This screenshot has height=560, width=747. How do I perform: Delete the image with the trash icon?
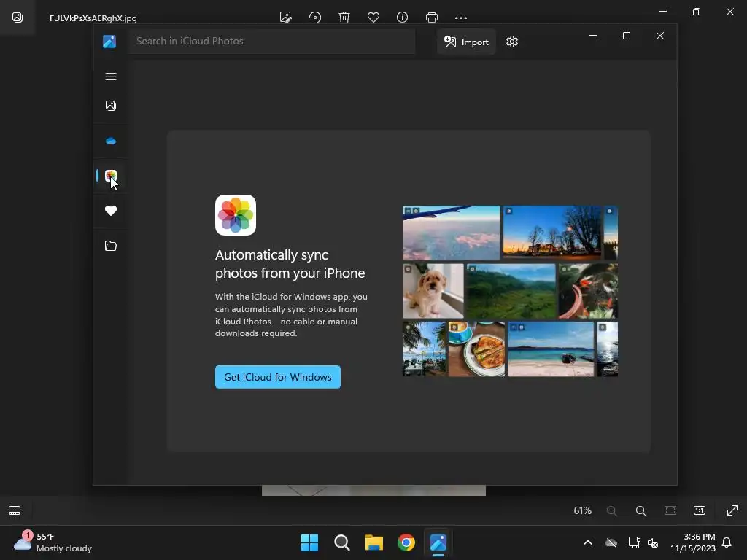(344, 17)
